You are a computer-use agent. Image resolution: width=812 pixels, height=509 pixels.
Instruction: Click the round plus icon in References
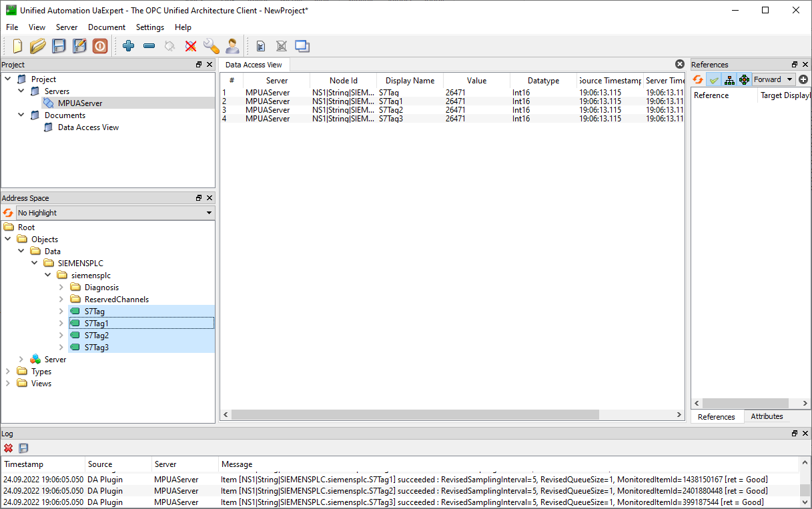click(803, 79)
